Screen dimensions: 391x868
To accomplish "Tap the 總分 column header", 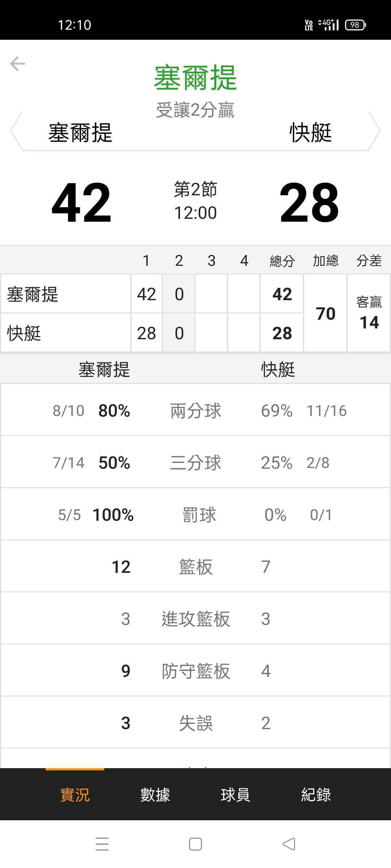I will [282, 260].
